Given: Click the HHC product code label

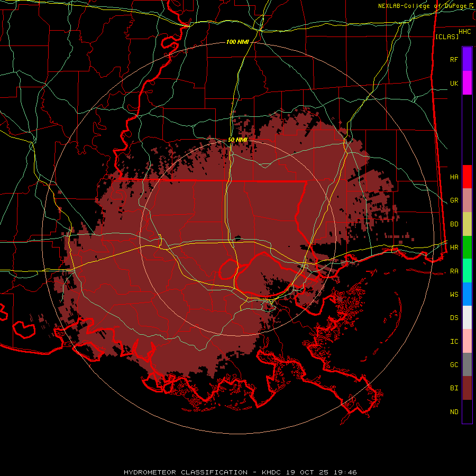Looking at the screenshot, I should coord(464,32).
